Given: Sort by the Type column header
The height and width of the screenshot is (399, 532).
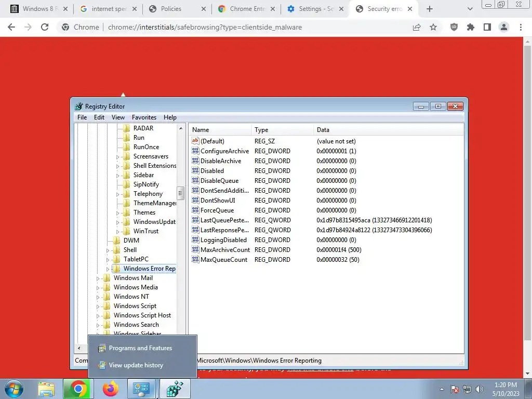Looking at the screenshot, I should point(282,130).
